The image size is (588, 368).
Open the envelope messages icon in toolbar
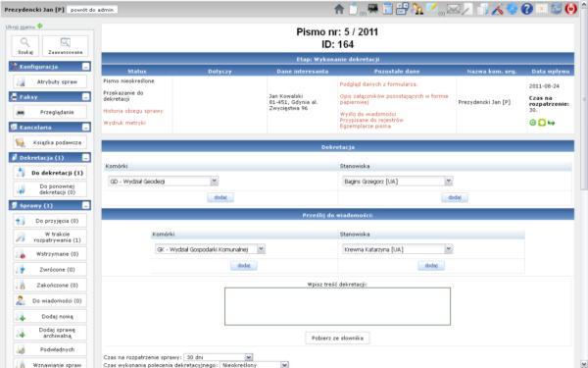pos(454,9)
